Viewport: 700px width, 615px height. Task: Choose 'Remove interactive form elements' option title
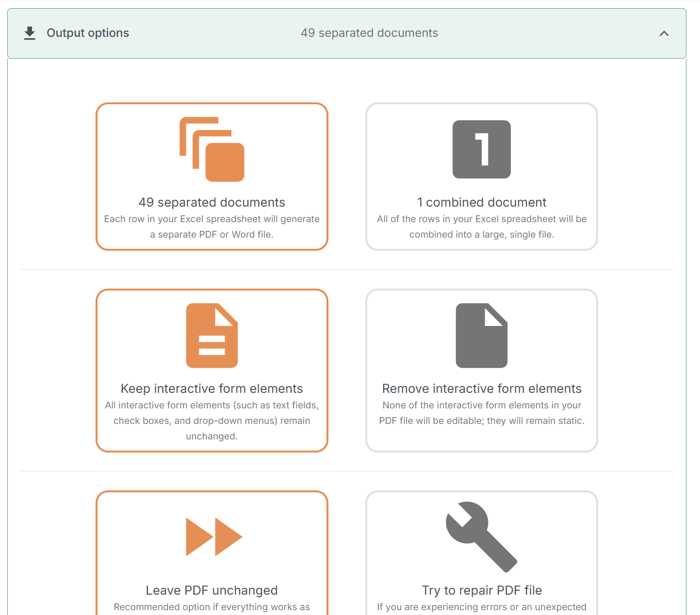[481, 388]
